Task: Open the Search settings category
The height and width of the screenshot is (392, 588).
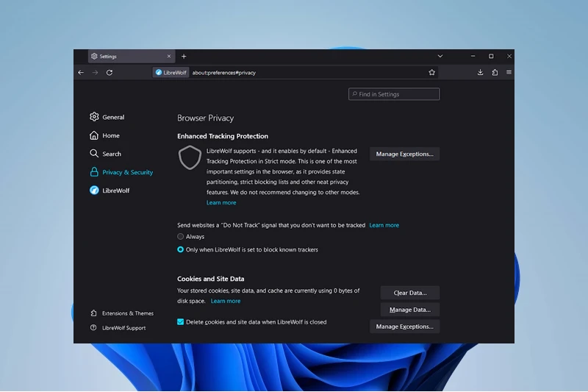Action: pos(105,154)
